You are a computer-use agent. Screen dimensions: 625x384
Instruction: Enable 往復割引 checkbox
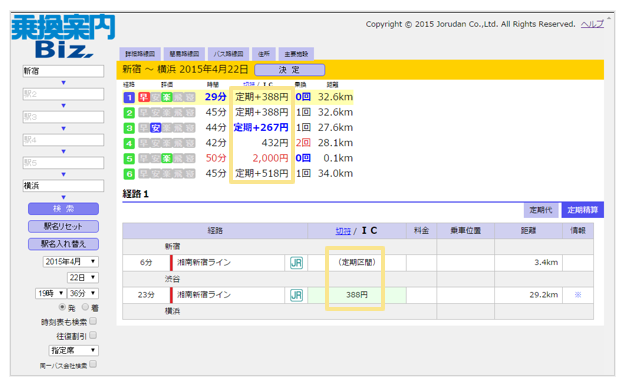click(x=93, y=335)
